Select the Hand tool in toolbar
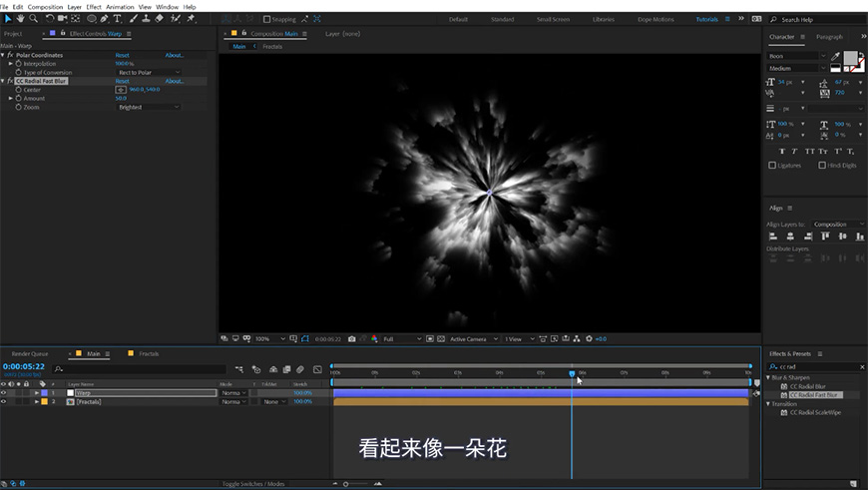 (x=21, y=18)
